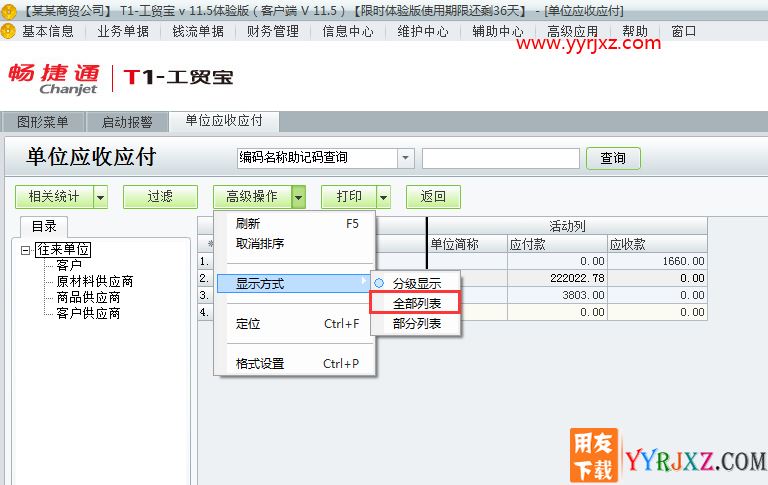
Task: Switch to the 启动报警 tab
Action: coord(127,122)
